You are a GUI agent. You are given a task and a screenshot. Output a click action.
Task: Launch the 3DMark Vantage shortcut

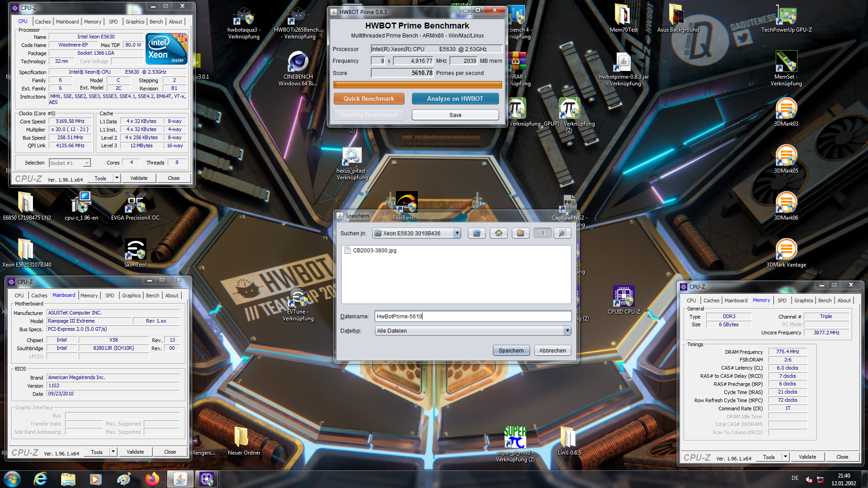(786, 253)
